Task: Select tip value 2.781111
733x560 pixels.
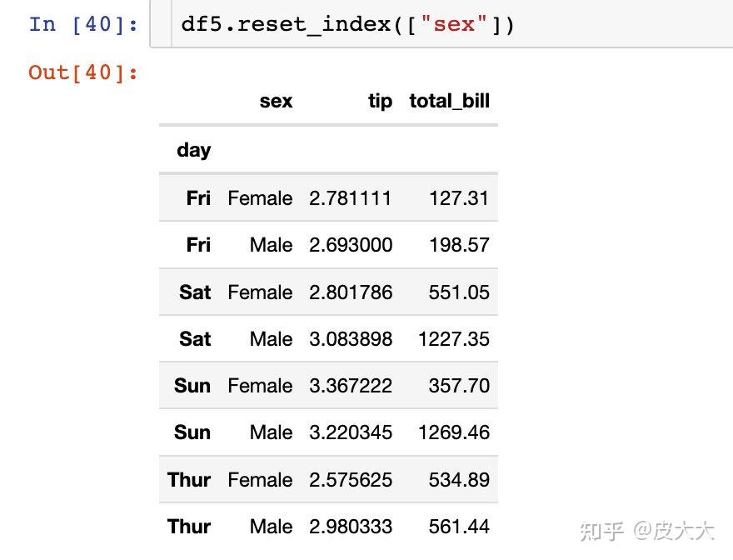Action: click(x=350, y=198)
